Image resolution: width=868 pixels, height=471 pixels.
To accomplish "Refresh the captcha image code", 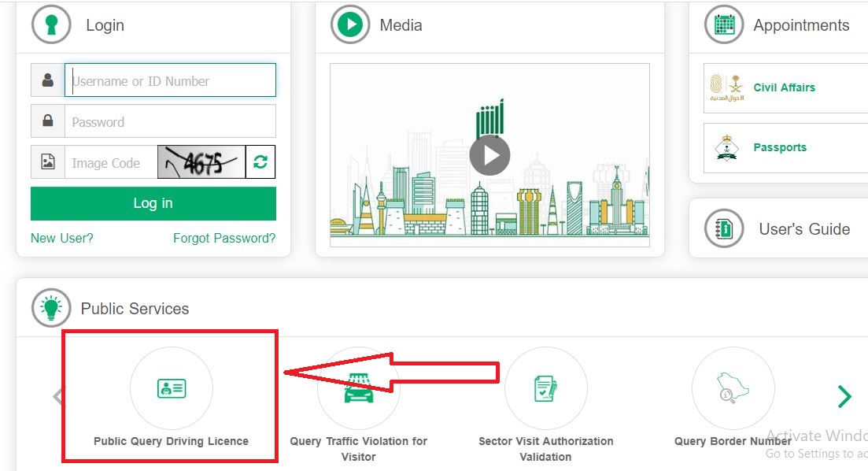I will coord(262,162).
